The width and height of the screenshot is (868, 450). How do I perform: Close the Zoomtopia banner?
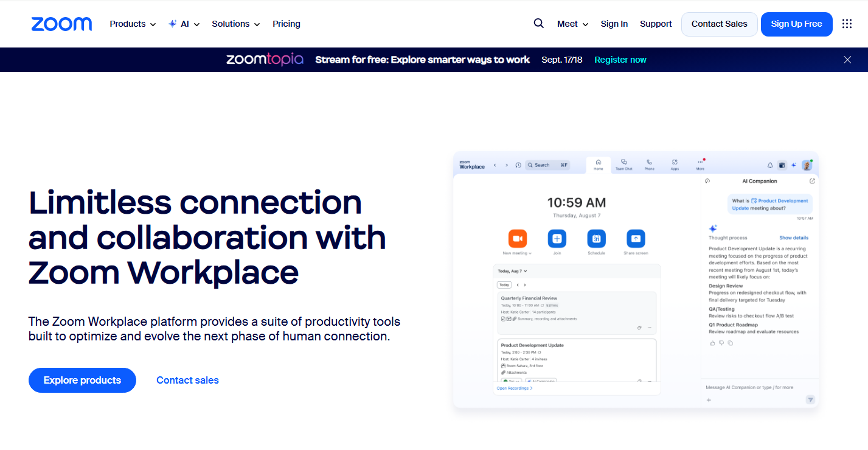coord(847,60)
